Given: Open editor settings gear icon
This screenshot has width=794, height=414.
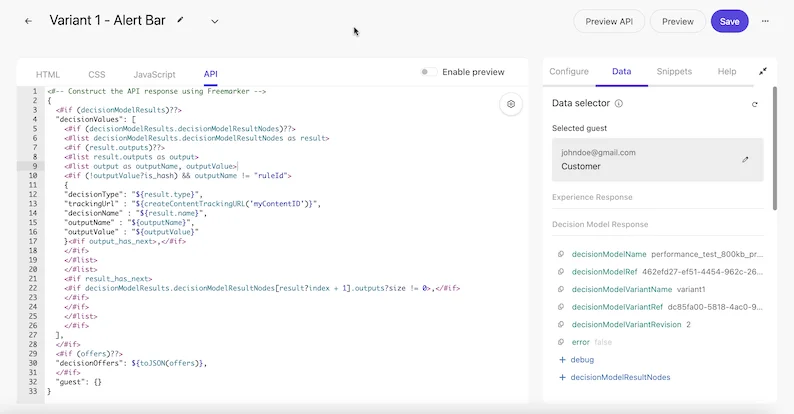Looking at the screenshot, I should click(511, 104).
